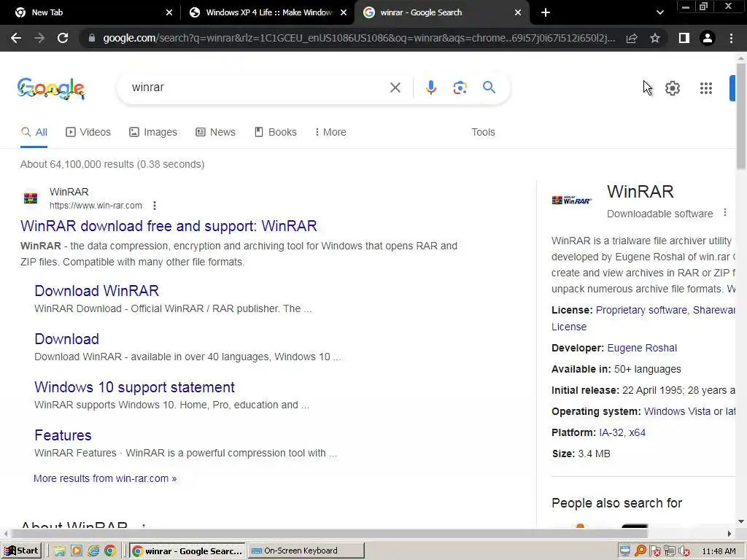Bookmark this page with the star icon
The width and height of the screenshot is (747, 560).
tap(655, 38)
